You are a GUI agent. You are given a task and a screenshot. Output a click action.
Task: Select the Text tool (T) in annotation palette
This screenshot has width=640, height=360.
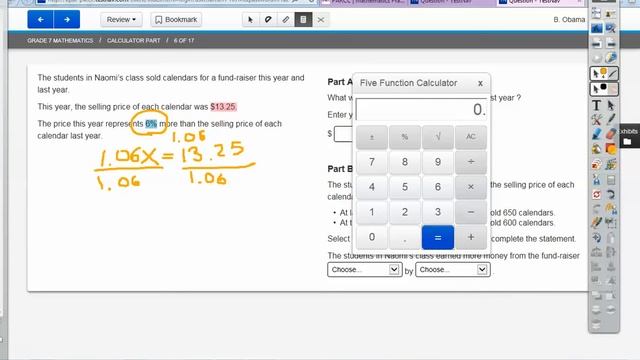596,105
